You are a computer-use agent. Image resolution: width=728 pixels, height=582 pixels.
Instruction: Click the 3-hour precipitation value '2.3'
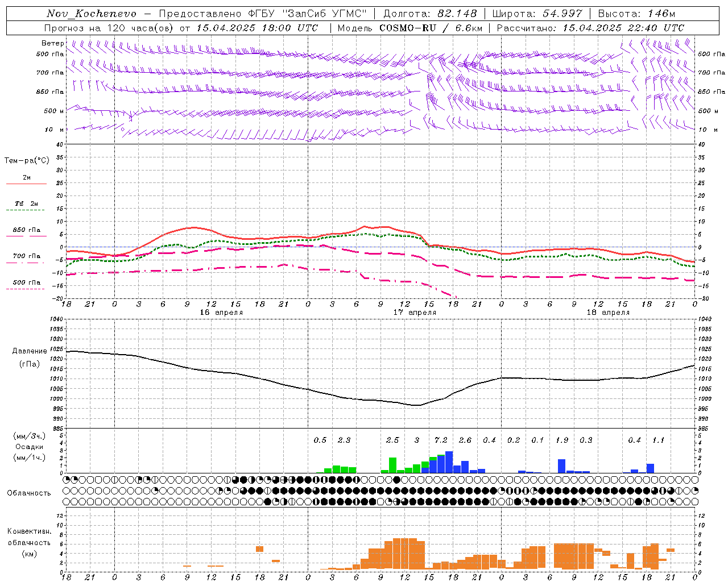(344, 440)
